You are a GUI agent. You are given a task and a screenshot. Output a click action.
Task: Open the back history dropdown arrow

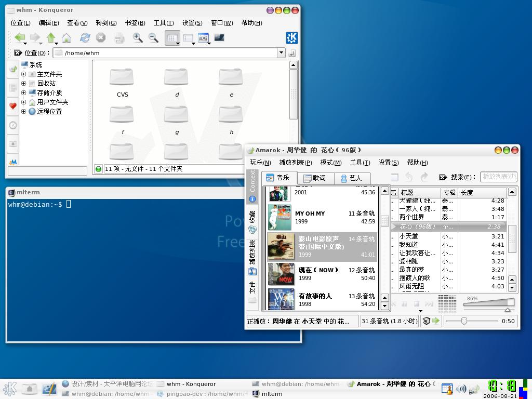(x=25, y=44)
